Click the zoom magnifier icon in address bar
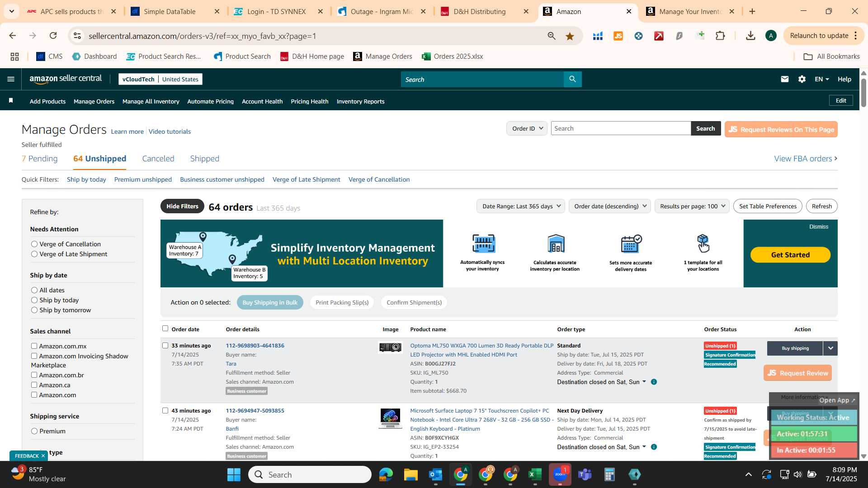The height and width of the screenshot is (488, 868). 552,36
